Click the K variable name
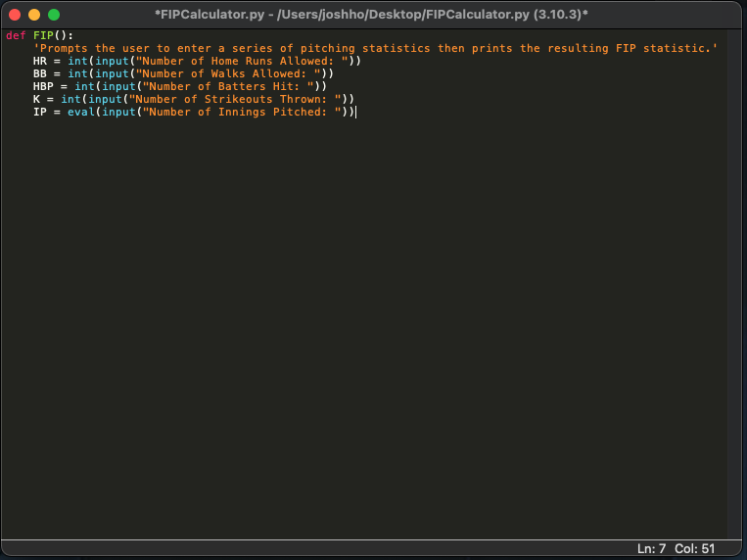Image resolution: width=747 pixels, height=560 pixels. 36,99
